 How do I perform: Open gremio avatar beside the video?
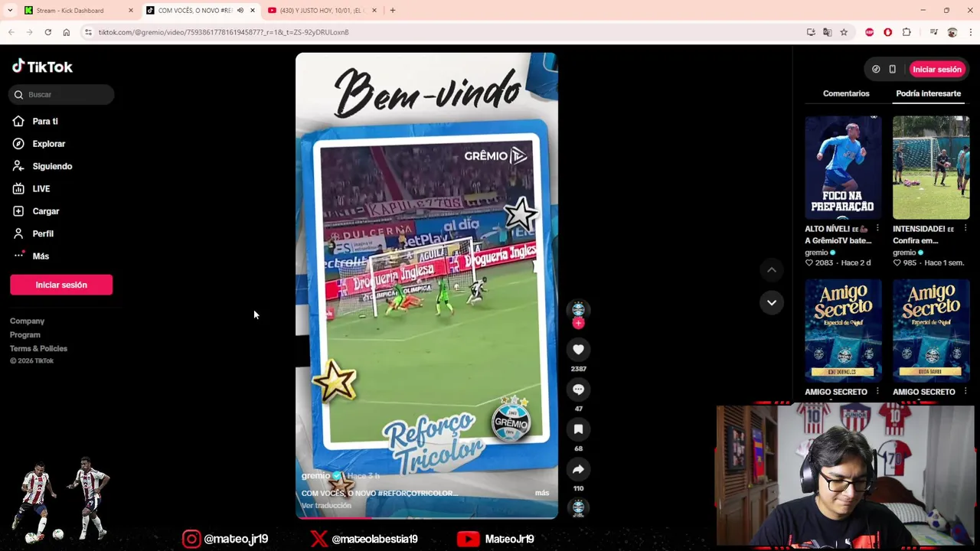click(x=578, y=308)
